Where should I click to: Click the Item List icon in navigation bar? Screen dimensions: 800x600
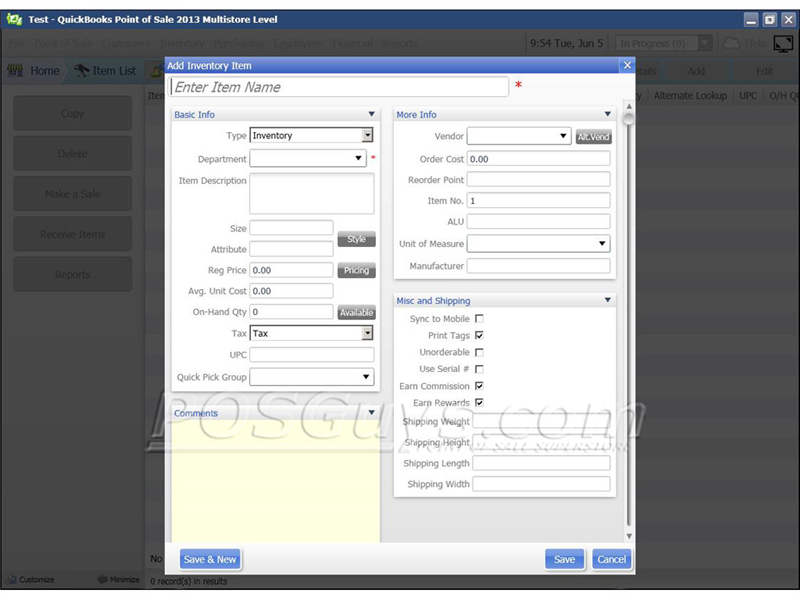coord(82,70)
